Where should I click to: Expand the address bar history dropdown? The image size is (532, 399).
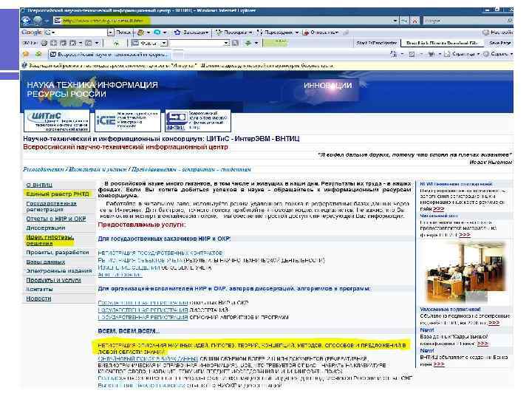[395, 21]
